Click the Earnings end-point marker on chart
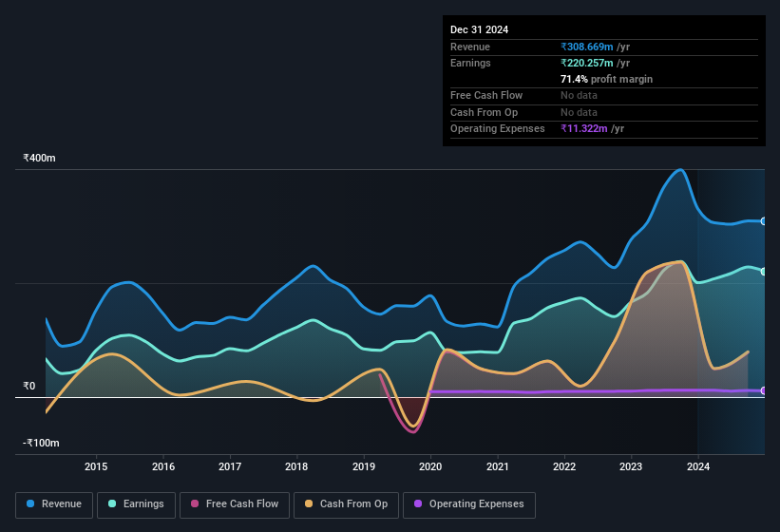This screenshot has width=780, height=532. click(x=764, y=272)
